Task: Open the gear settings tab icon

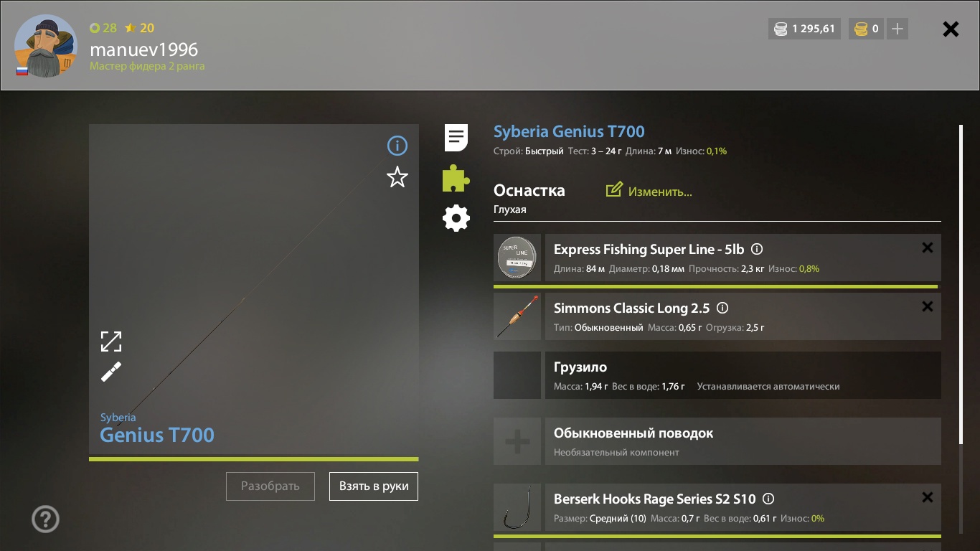Action: click(x=456, y=218)
